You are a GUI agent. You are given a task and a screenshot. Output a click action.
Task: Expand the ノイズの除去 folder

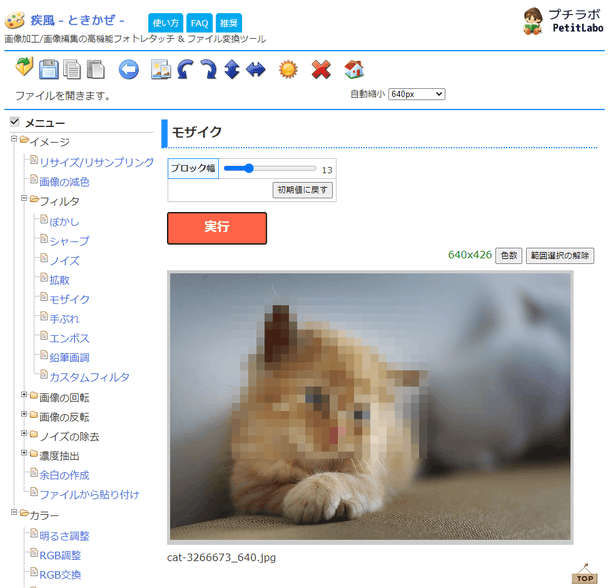point(24,433)
